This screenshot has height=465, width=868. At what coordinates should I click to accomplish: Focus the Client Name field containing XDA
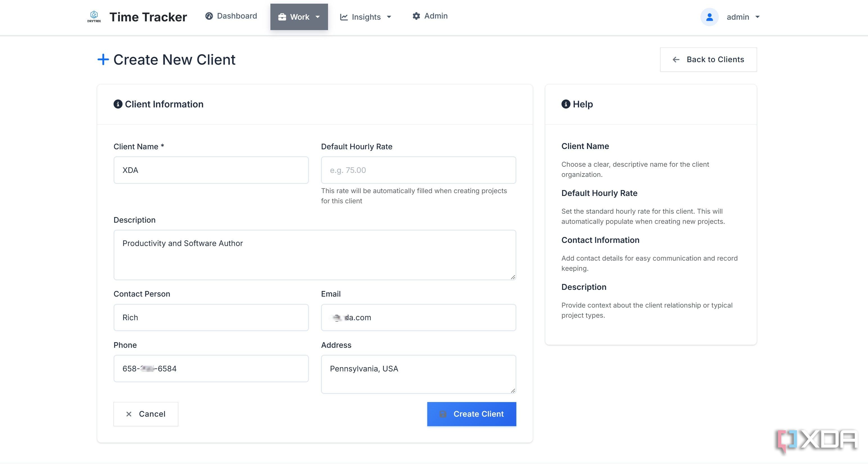click(211, 170)
